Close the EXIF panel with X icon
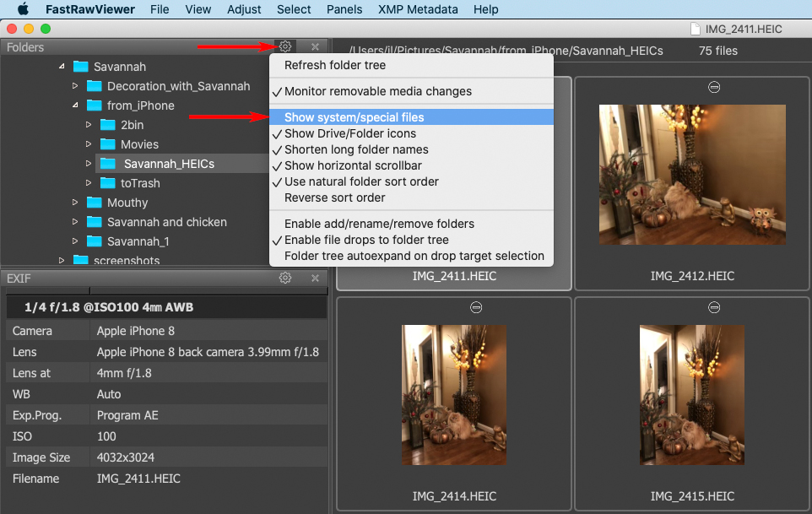812x514 pixels. point(315,278)
